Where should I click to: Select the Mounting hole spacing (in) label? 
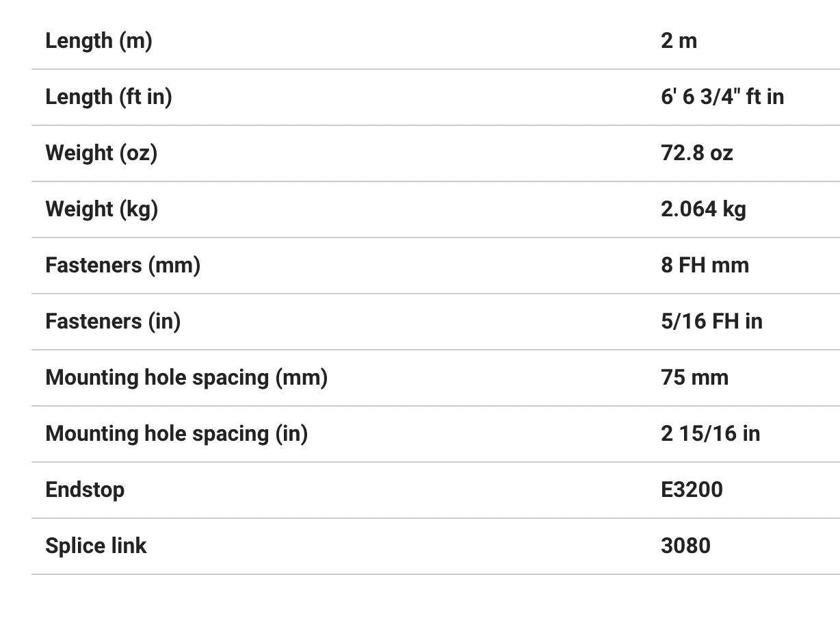176,434
